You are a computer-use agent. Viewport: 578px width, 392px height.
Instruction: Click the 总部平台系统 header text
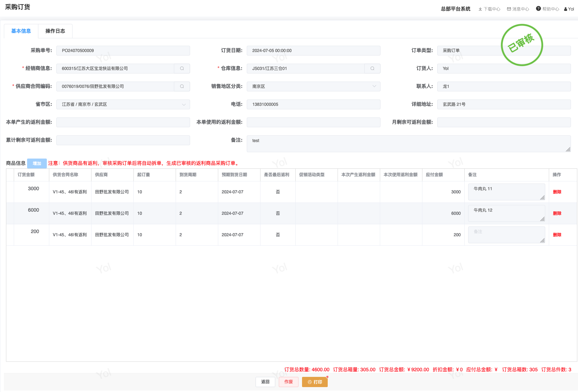click(456, 9)
